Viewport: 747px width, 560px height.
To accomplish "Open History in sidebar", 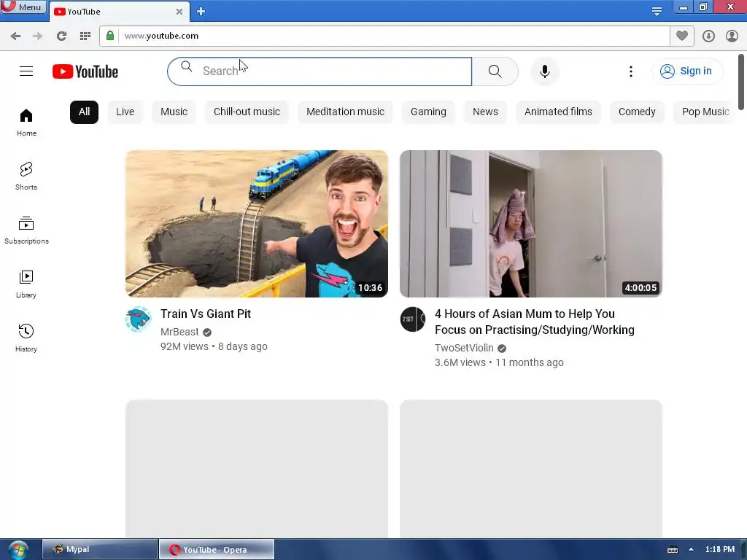I will 26,338.
